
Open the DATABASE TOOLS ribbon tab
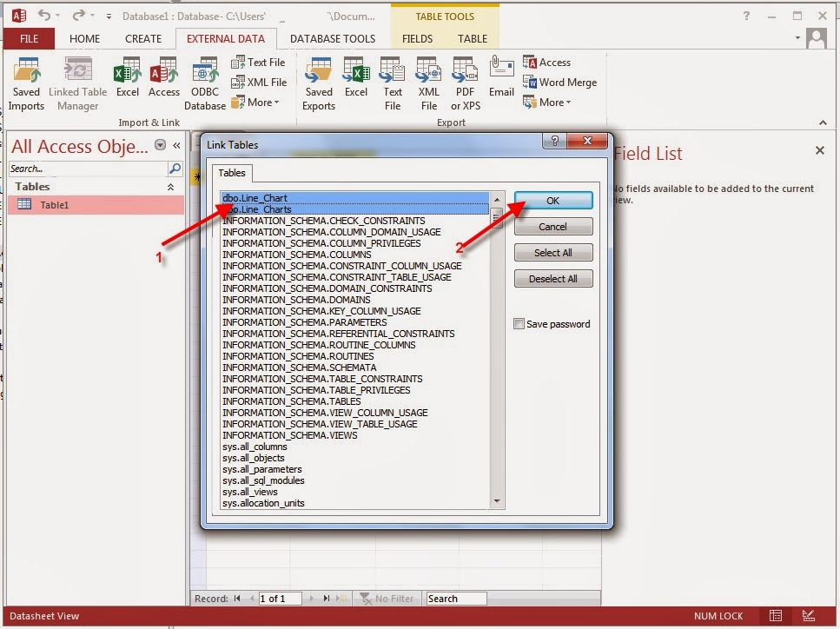coord(334,38)
